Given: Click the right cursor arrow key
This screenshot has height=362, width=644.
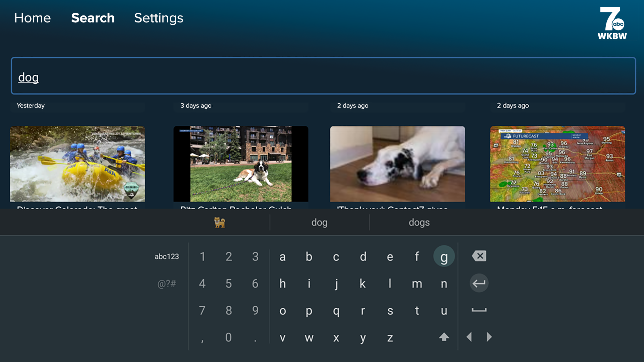Looking at the screenshot, I should pos(489,337).
